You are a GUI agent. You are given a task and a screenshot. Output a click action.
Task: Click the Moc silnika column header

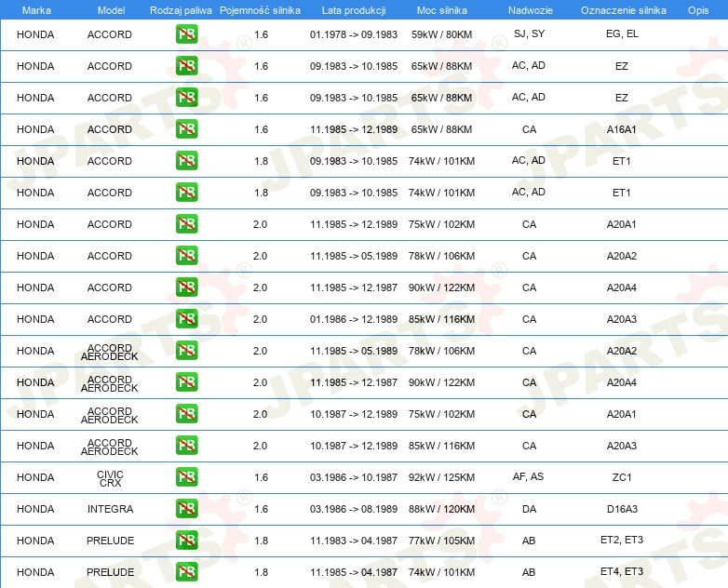pos(442,10)
